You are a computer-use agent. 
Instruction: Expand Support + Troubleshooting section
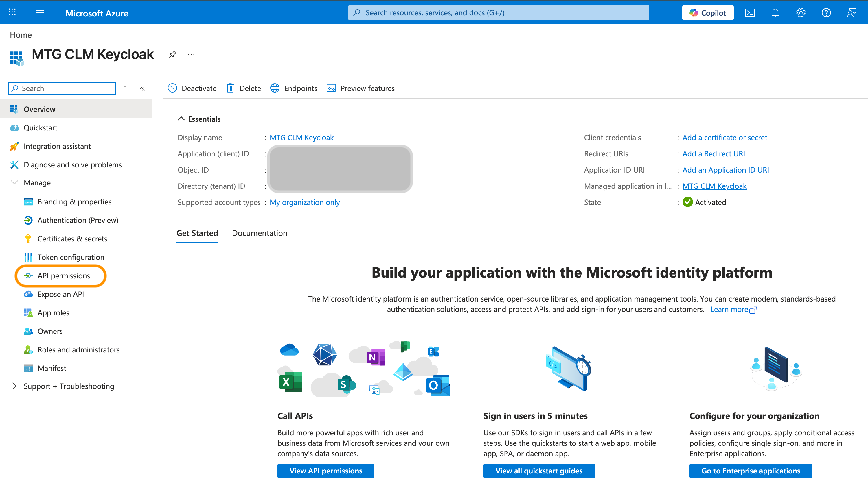pos(14,386)
